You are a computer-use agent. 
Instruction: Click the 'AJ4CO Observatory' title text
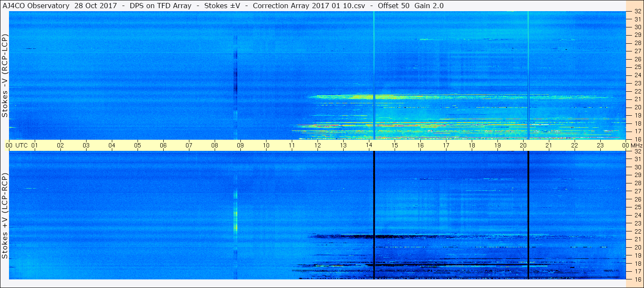pos(35,6)
